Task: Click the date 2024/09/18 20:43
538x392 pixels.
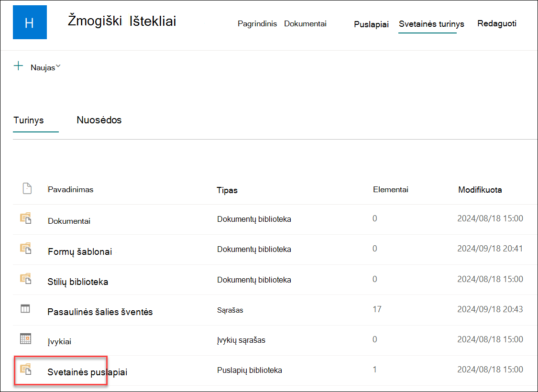Action: pyautogui.click(x=490, y=309)
